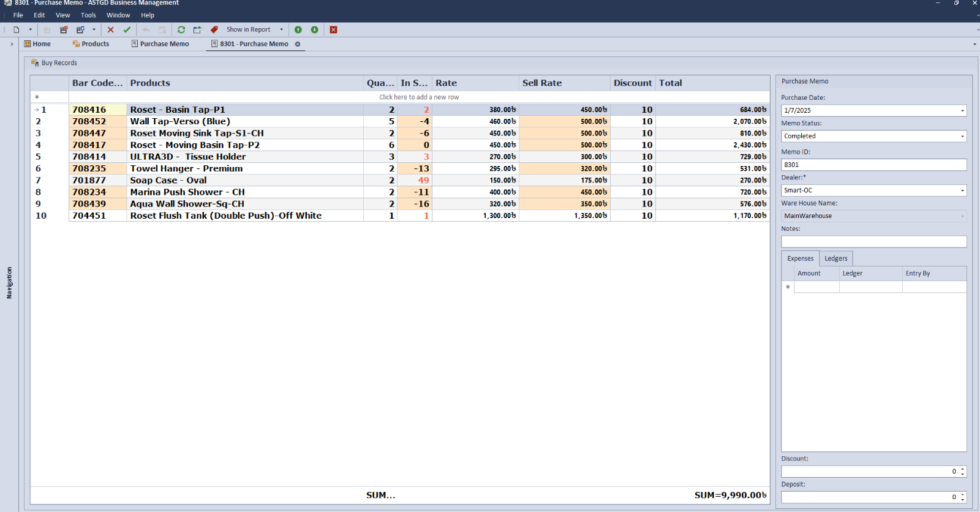Click the Ledger column header
This screenshot has height=512, width=980.
click(x=870, y=273)
